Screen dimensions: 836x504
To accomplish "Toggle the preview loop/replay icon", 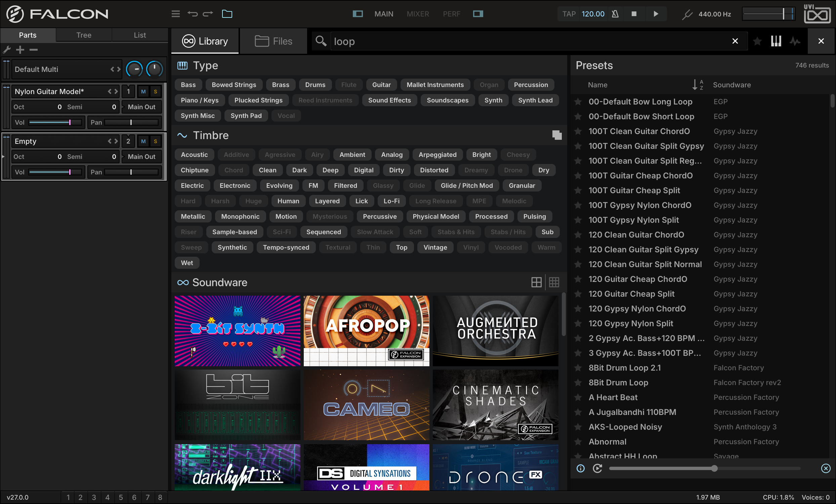I will pyautogui.click(x=597, y=468).
